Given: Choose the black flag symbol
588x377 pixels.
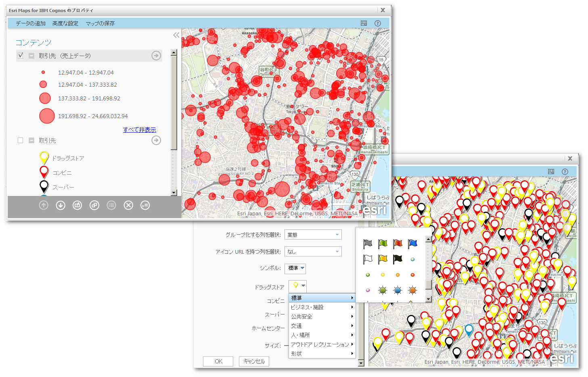Looking at the screenshot, I should tap(398, 259).
